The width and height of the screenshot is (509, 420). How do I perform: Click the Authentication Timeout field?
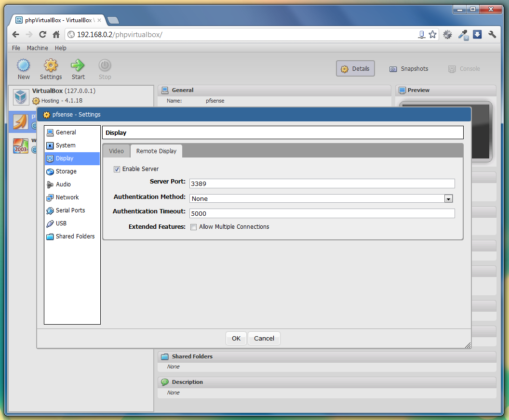321,213
